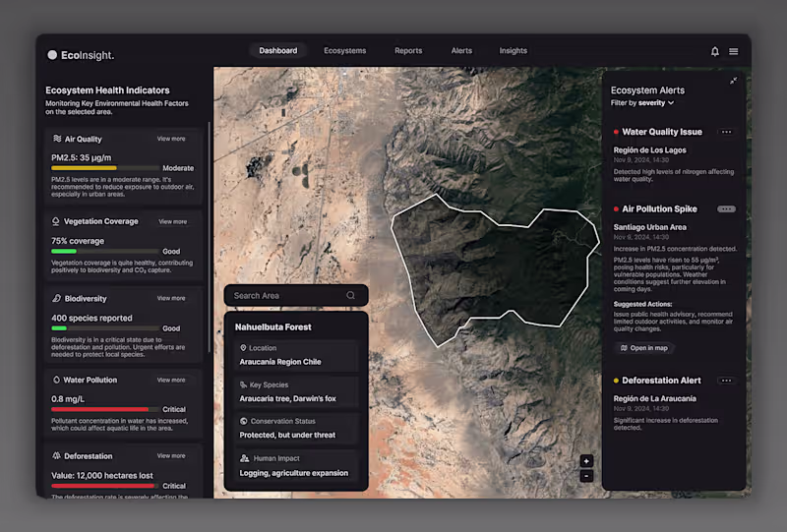Screen dimensions: 787x532
Task: View more on Water Pollution
Action: pyautogui.click(x=171, y=380)
